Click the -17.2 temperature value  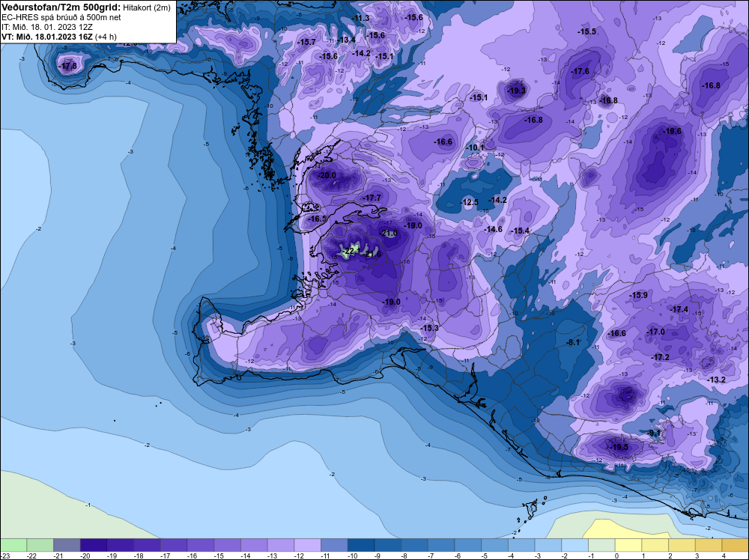click(x=660, y=357)
